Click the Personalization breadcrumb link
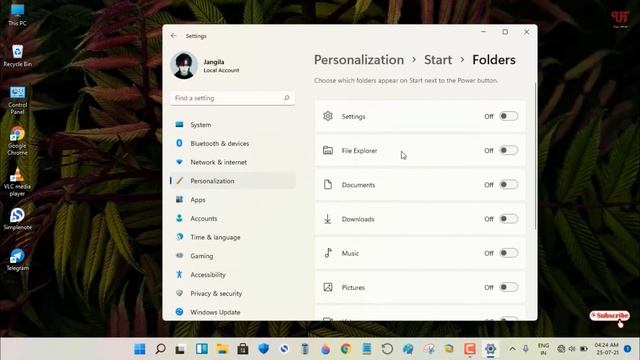 pyautogui.click(x=359, y=60)
